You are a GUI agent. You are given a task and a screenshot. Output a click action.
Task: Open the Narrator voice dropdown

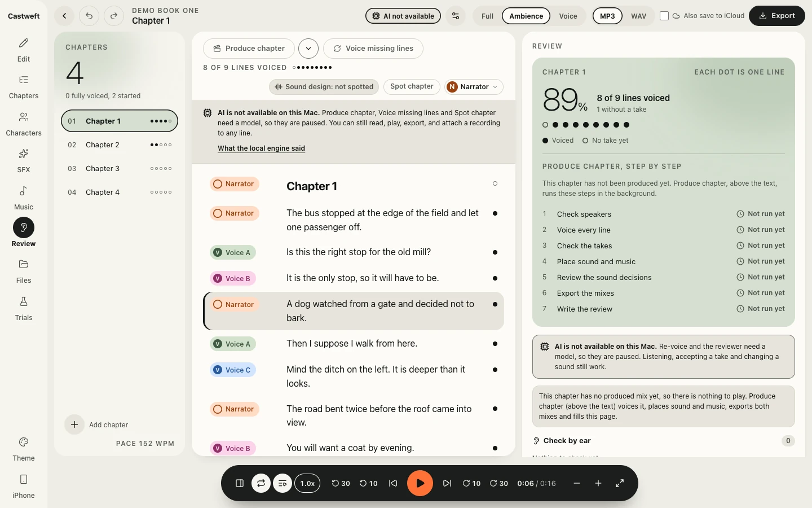click(474, 87)
